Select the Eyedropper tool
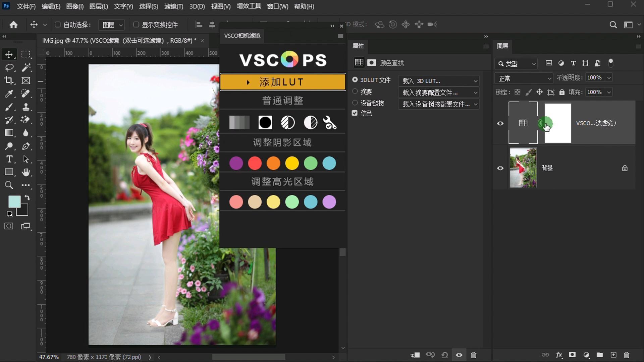 pyautogui.click(x=9, y=94)
